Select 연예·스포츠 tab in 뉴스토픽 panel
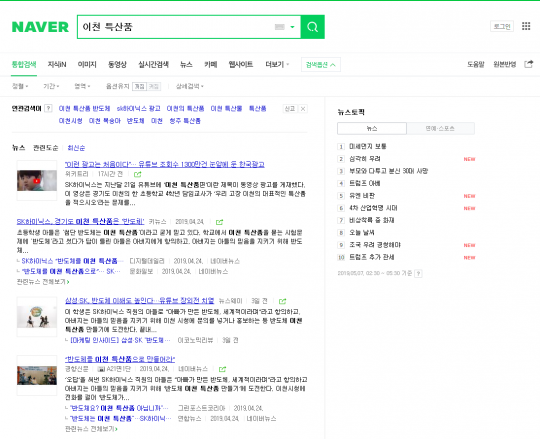 440,128
